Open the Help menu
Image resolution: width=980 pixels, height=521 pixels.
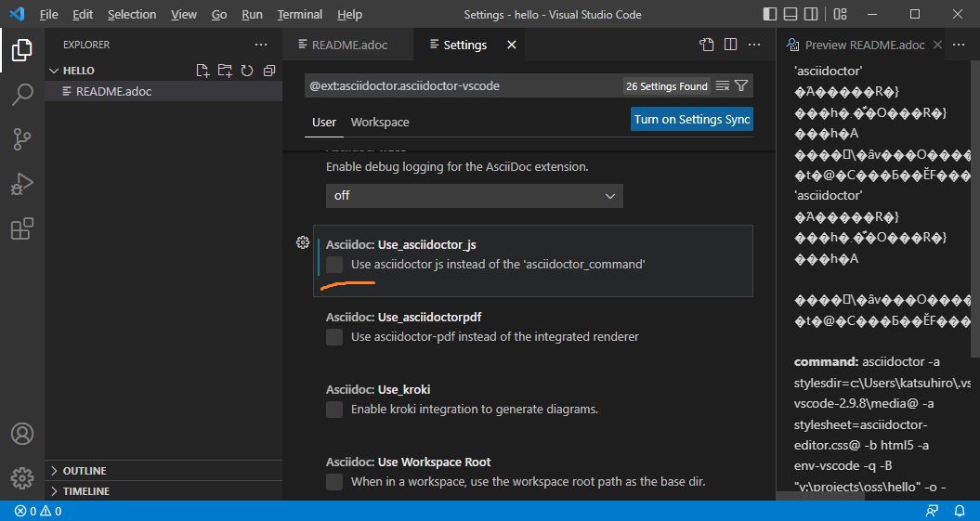pyautogui.click(x=350, y=14)
